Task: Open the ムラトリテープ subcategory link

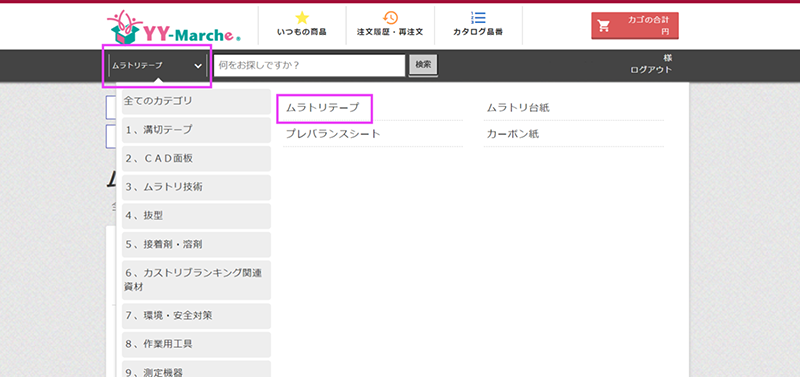Action: tap(322, 108)
